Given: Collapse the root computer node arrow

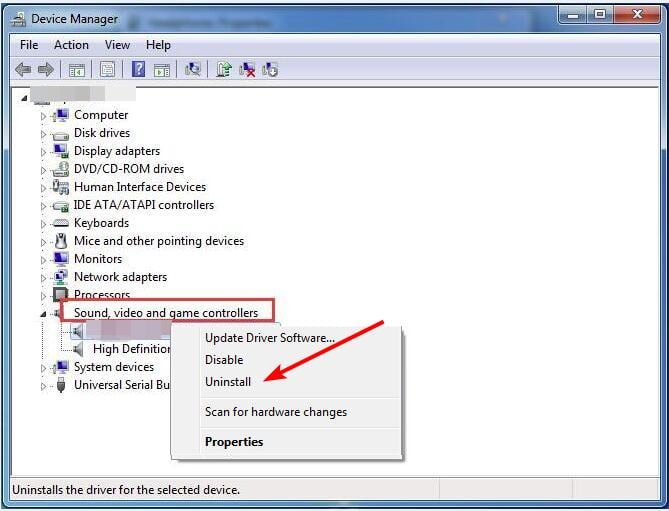Looking at the screenshot, I should pos(24,99).
